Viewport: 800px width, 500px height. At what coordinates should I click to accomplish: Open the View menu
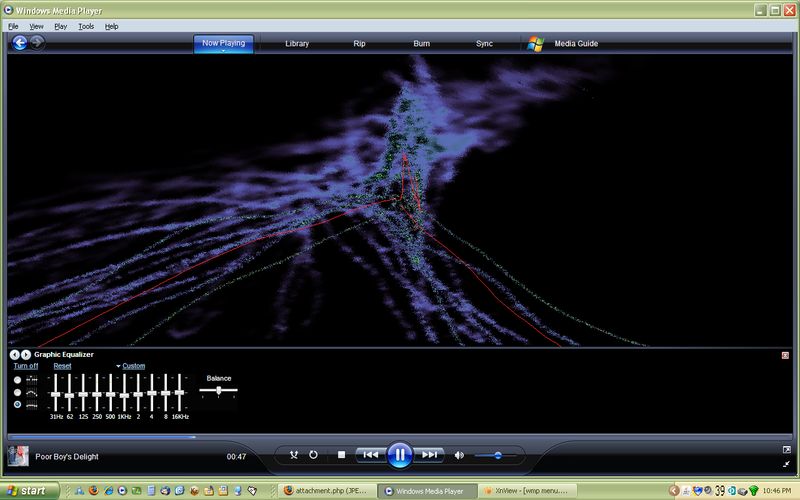click(36, 26)
